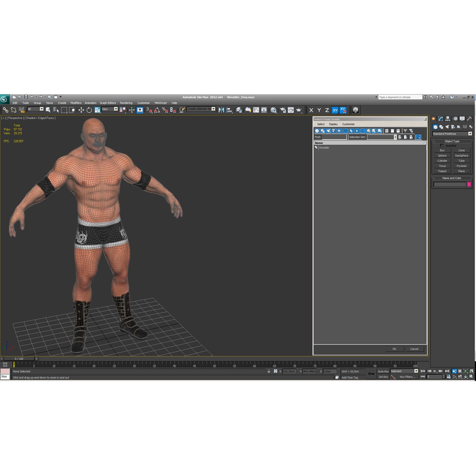Toggle Angle Snap on main toolbar

(x=157, y=110)
